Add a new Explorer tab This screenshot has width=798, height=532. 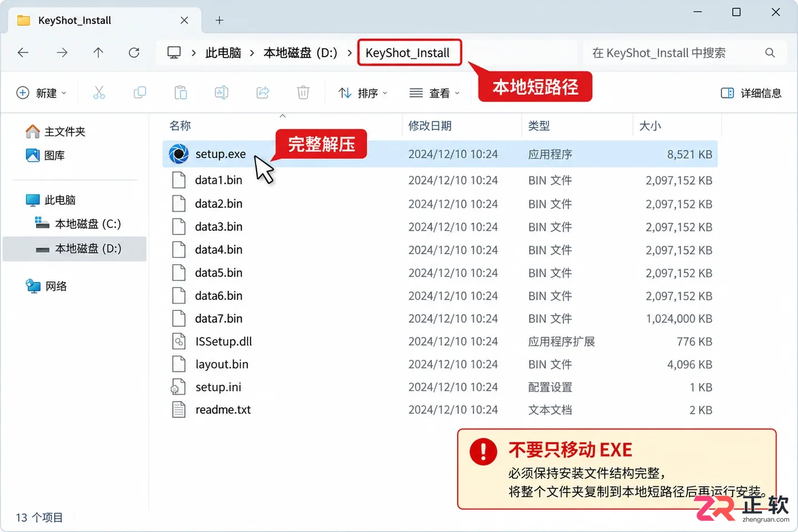[x=219, y=21]
